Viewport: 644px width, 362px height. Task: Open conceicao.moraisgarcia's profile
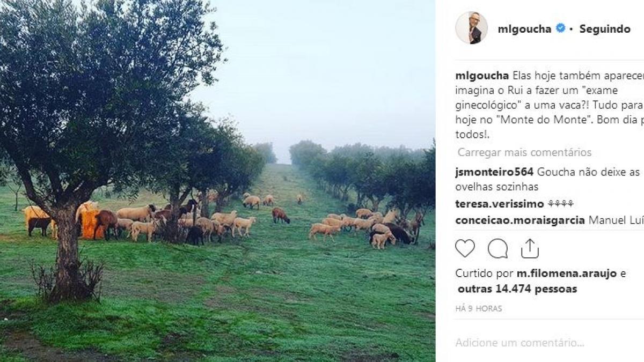[520, 220]
